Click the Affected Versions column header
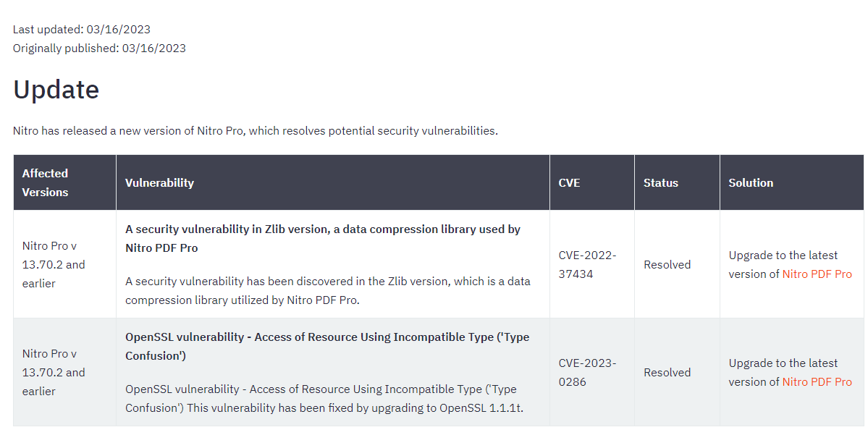The height and width of the screenshot is (435, 868). tap(64, 182)
